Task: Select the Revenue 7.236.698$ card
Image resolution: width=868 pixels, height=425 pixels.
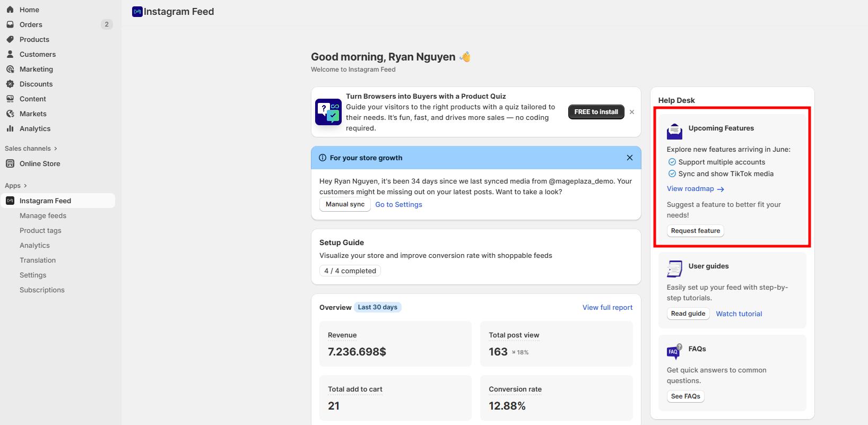Action: coord(395,344)
